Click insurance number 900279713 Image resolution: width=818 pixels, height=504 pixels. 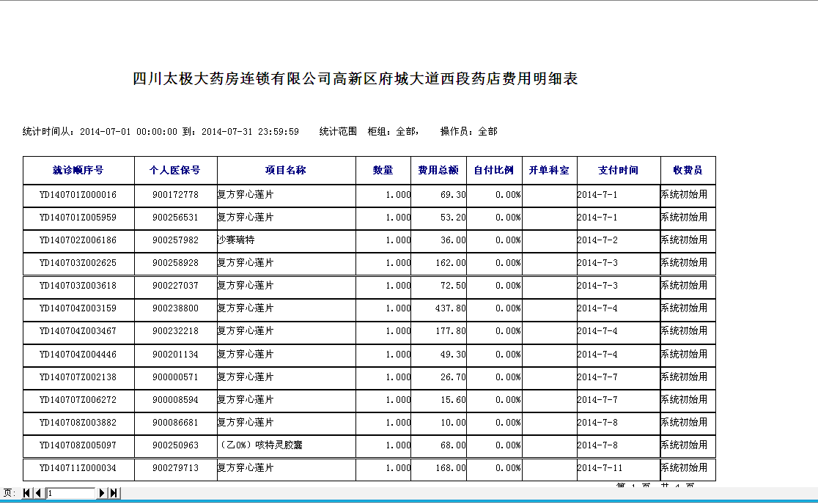point(175,468)
